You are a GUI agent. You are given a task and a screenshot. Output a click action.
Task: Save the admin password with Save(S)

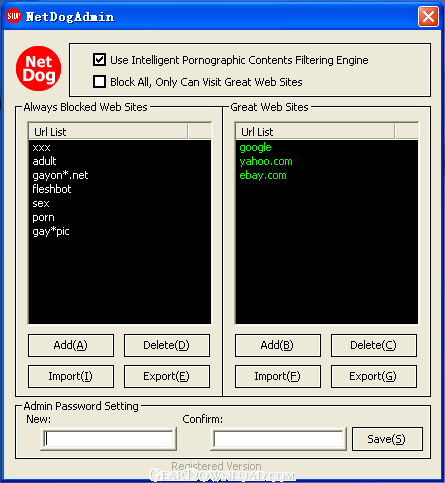tap(387, 439)
